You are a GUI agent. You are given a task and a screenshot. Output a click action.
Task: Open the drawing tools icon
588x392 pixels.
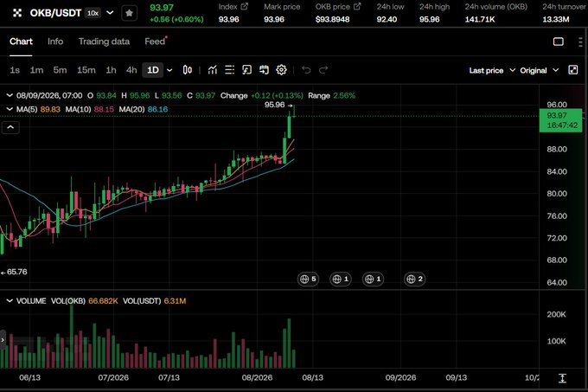click(246, 70)
